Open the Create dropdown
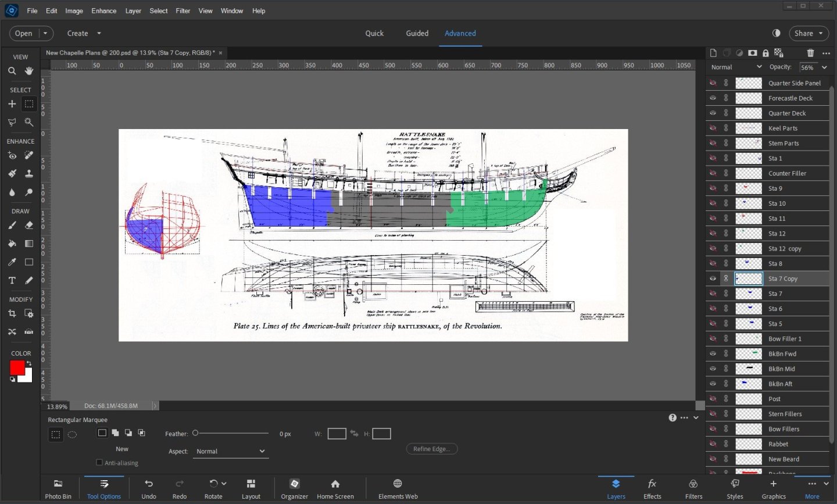Screen dimensions: 837x504 tap(84, 33)
